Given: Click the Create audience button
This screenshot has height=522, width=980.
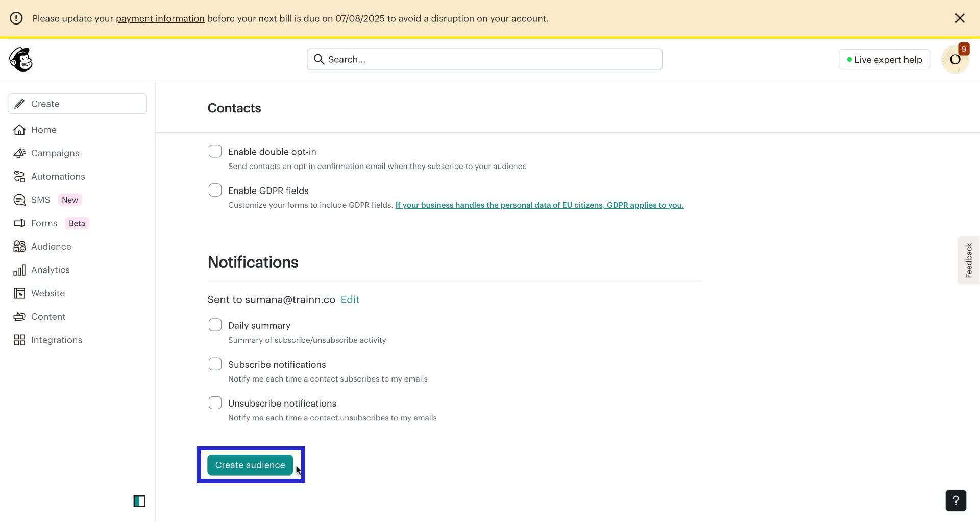Looking at the screenshot, I should click(x=250, y=465).
